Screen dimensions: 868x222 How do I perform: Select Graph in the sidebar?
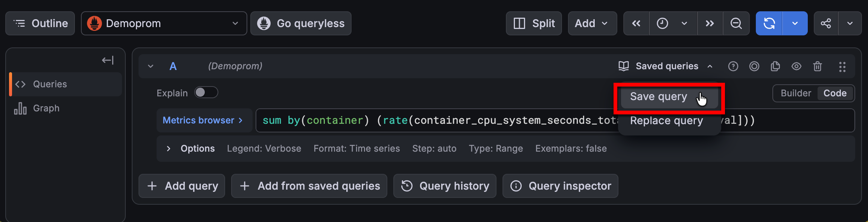pyautogui.click(x=65, y=108)
